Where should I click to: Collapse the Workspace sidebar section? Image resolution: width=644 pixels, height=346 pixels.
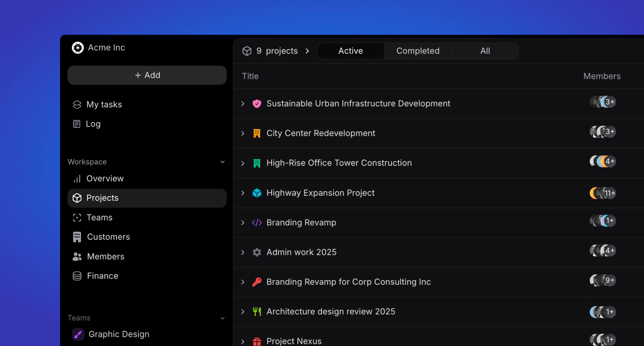[222, 162]
